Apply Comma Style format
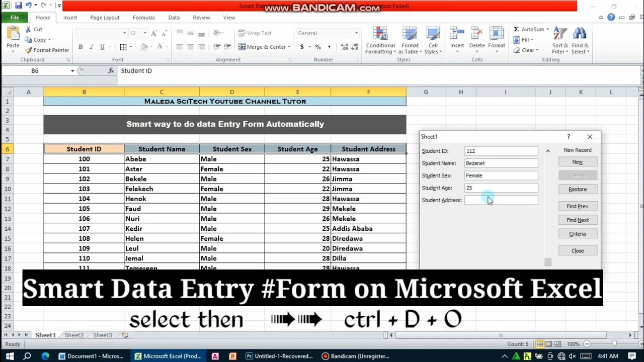The image size is (644, 362). pyautogui.click(x=329, y=47)
